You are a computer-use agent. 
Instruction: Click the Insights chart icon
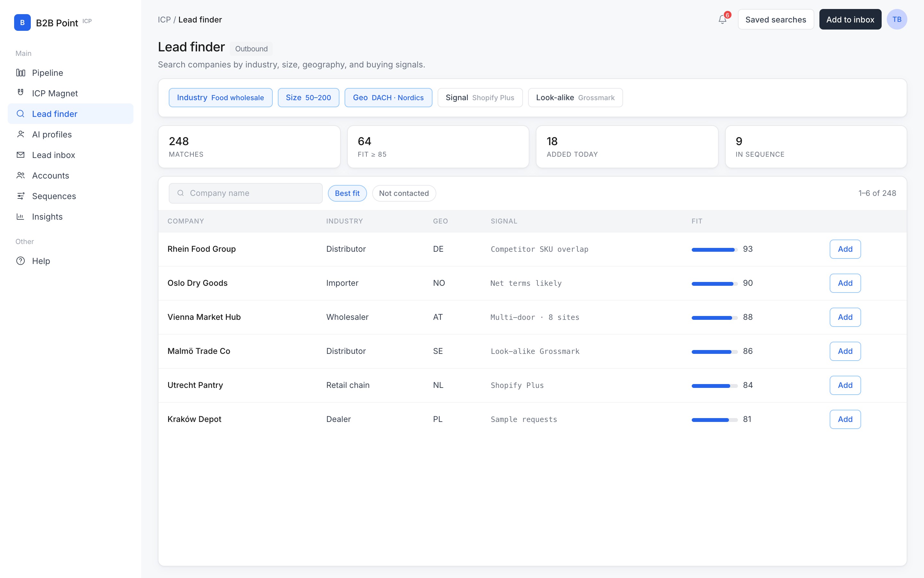point(21,217)
